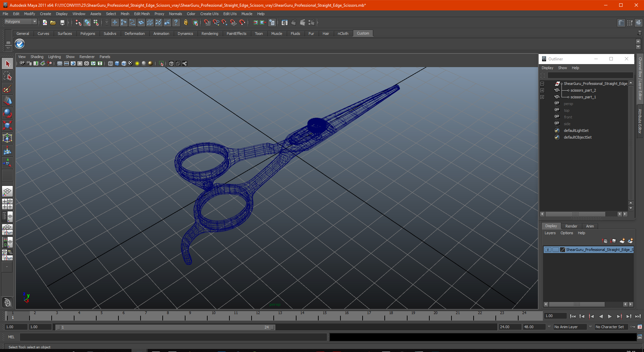The height and width of the screenshot is (352, 644).
Task: Switch to four view layout
Action: coord(7,204)
